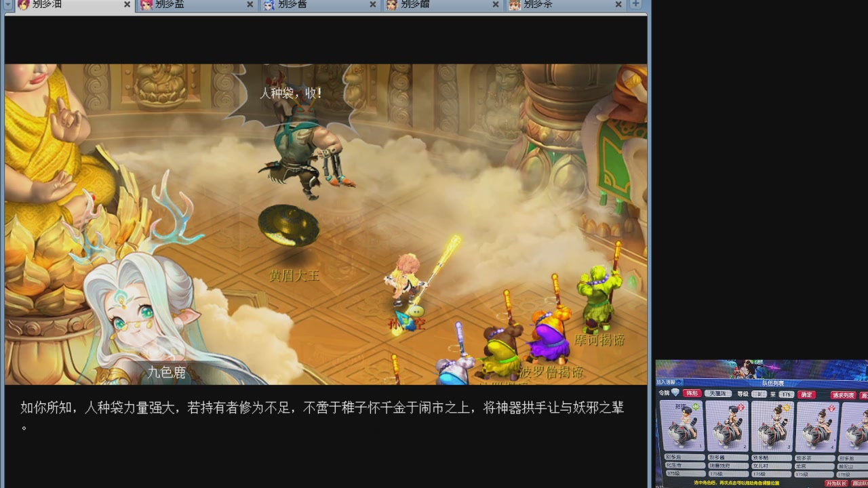Click the red faction badge on card 4
Image resolution: width=868 pixels, height=488 pixels.
click(831, 407)
